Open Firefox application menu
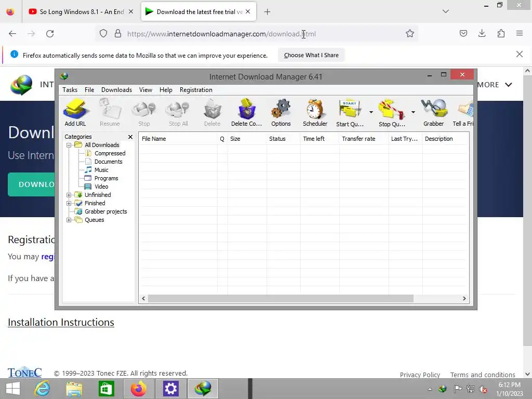Image resolution: width=532 pixels, height=399 pixels. pos(520,34)
